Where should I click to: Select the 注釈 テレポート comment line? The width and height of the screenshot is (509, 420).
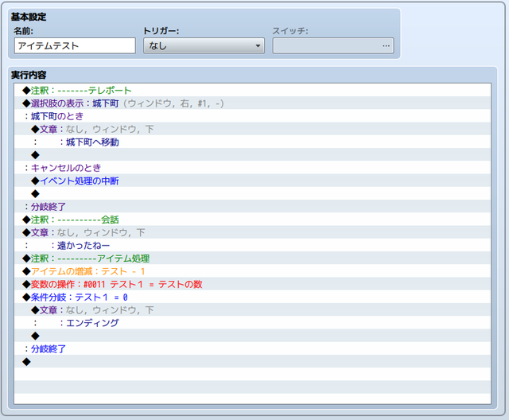coord(253,90)
